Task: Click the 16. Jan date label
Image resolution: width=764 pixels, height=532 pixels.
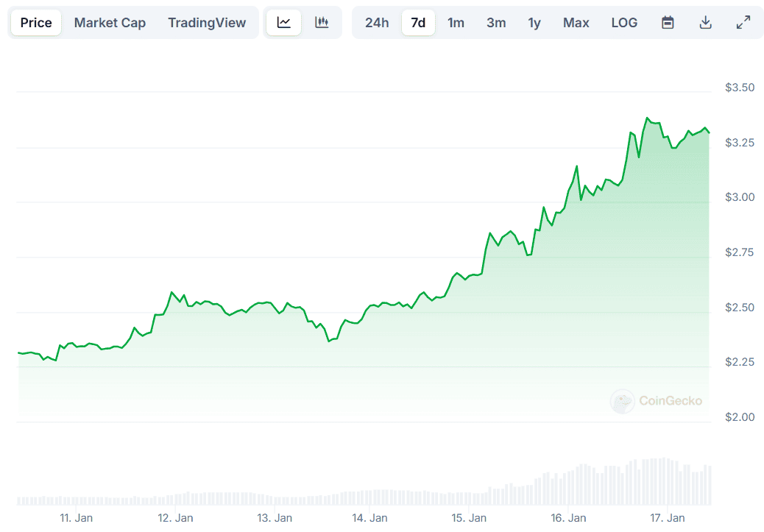Action: point(568,518)
